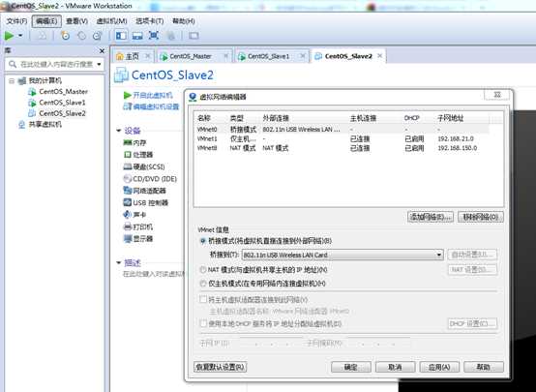Toggle 将主机虚拟适配器连接到此网络 checkbox

[203, 300]
